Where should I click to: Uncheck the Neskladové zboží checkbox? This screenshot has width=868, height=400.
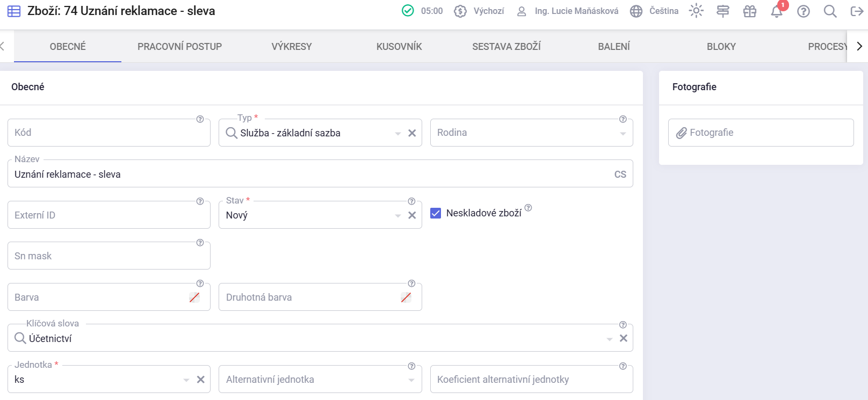pos(436,213)
